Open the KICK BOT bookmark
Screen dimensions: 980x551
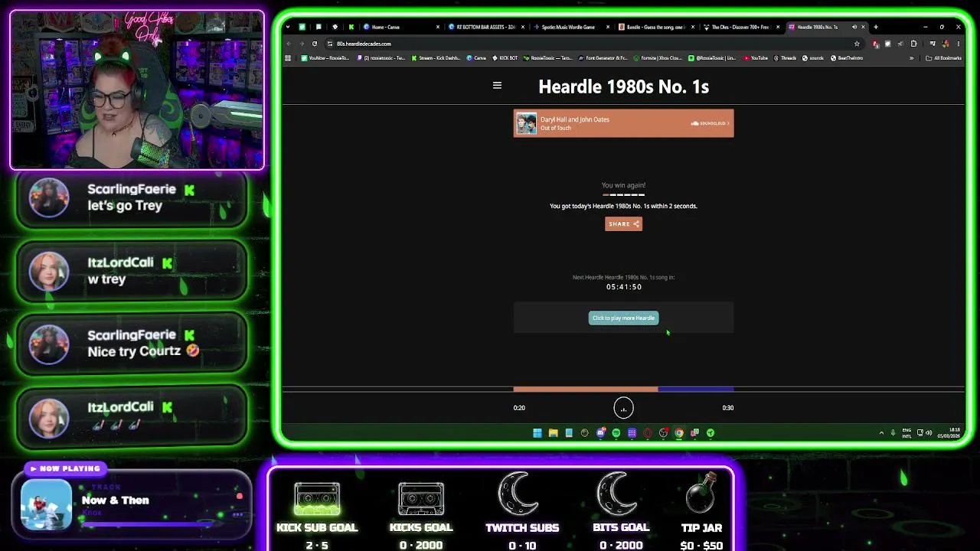505,58
